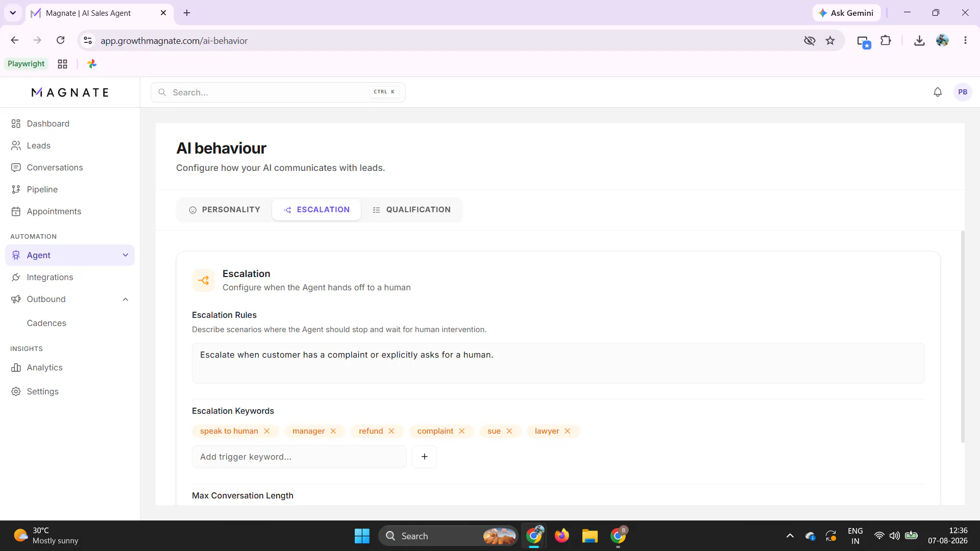Collapse the Agent sidebar section
Image resolution: width=980 pixels, height=551 pixels.
[x=126, y=255]
